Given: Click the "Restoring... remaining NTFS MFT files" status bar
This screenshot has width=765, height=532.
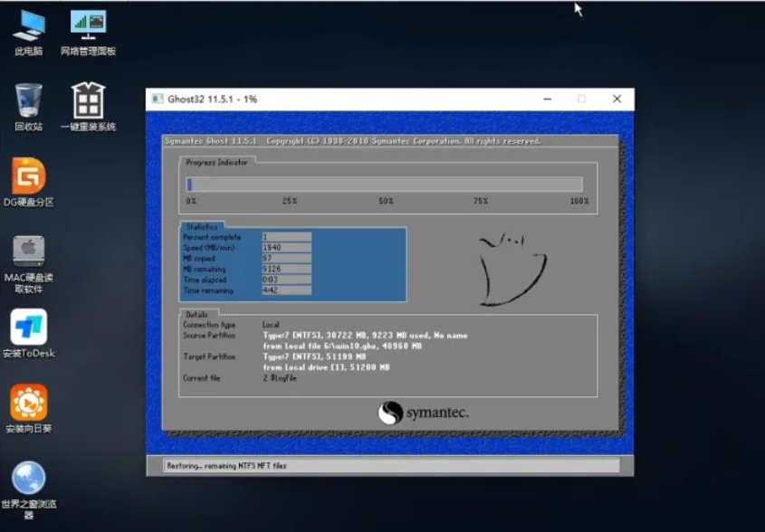Looking at the screenshot, I should click(x=391, y=466).
